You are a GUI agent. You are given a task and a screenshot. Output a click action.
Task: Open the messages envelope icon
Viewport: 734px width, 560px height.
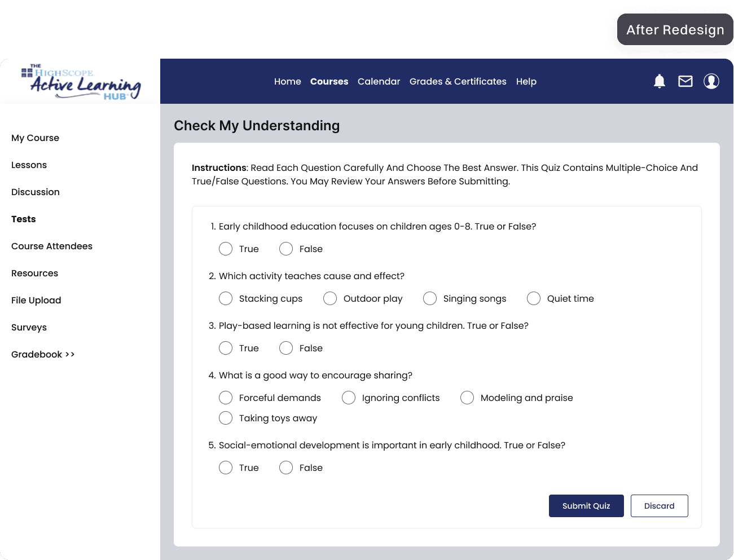click(685, 81)
